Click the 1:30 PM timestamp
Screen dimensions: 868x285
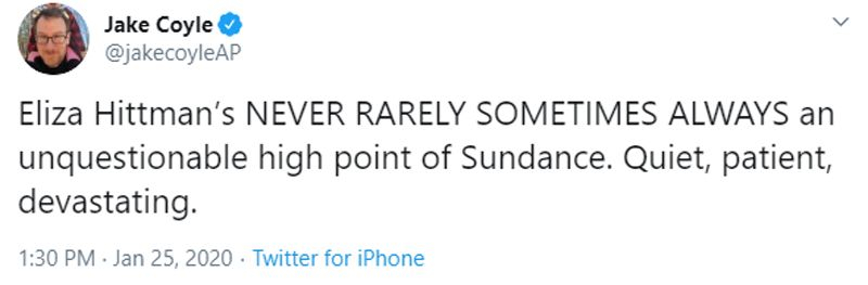pos(57,258)
